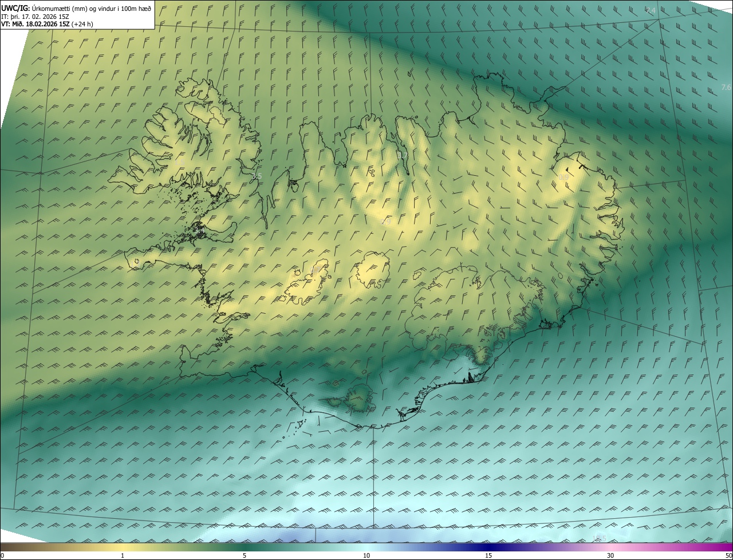Image resolution: width=733 pixels, height=560 pixels.
Task: Pick the magenta end of the color bar
Action: (719, 547)
